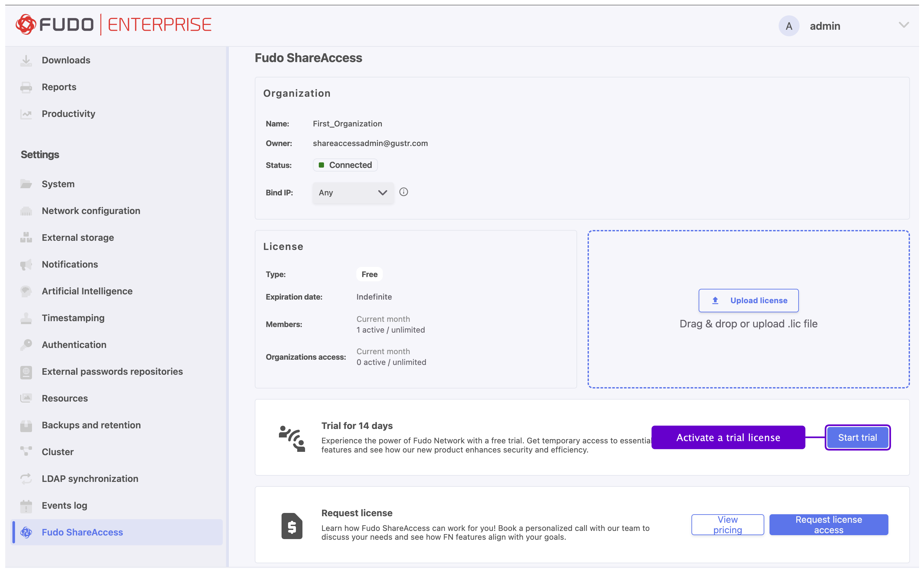Go to Backups and retention
Image resolution: width=924 pixels, height=576 pixels.
[91, 425]
